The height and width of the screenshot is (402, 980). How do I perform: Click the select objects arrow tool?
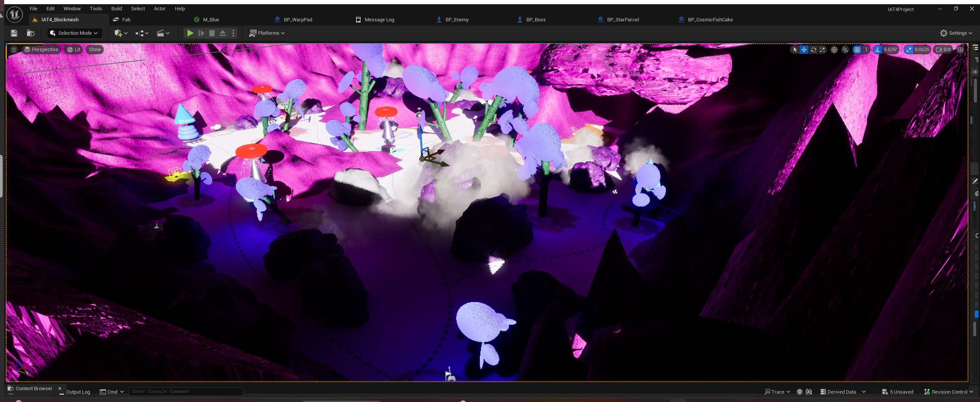point(795,50)
